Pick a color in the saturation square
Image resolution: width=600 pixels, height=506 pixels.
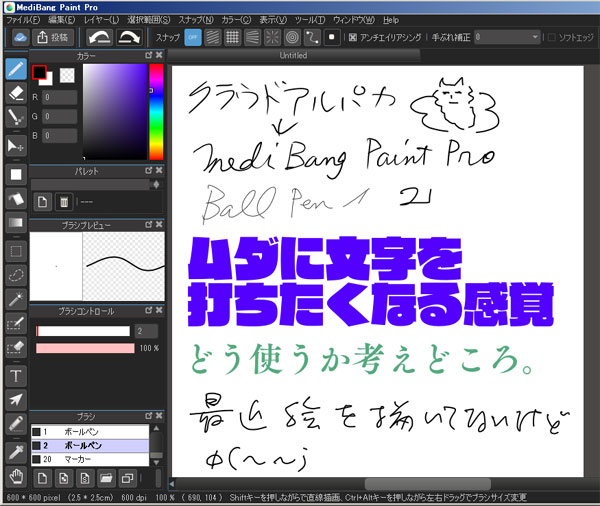[115, 111]
